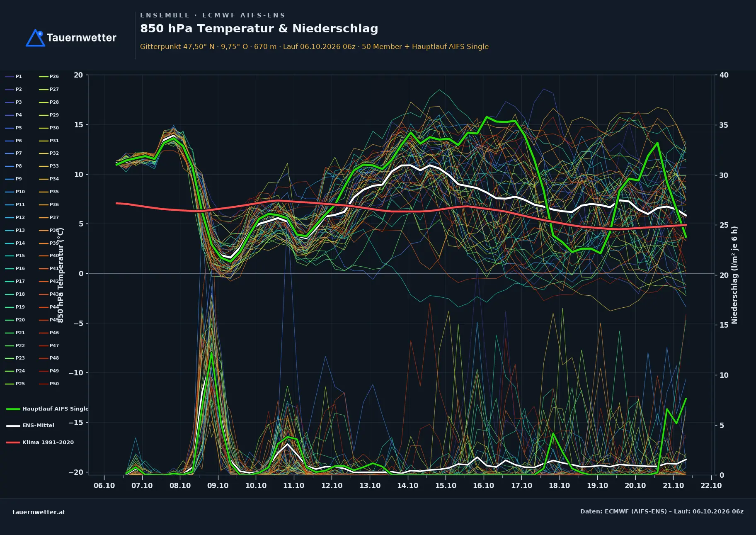Image resolution: width=756 pixels, height=535 pixels.
Task: Click the Gitterpunkt 47,50° N subtitle line
Action: coord(314,46)
